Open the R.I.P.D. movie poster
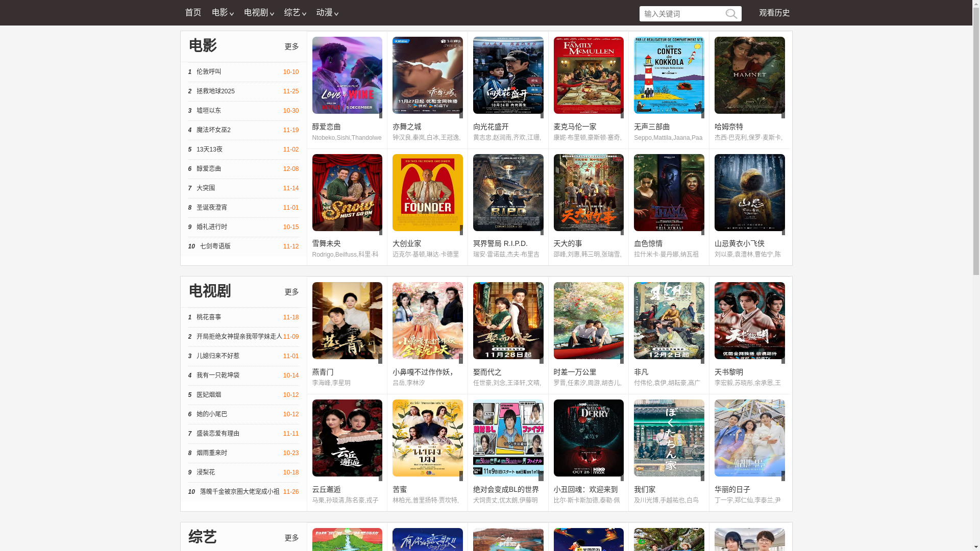Viewport: 980px width, 551px height. coord(508,192)
